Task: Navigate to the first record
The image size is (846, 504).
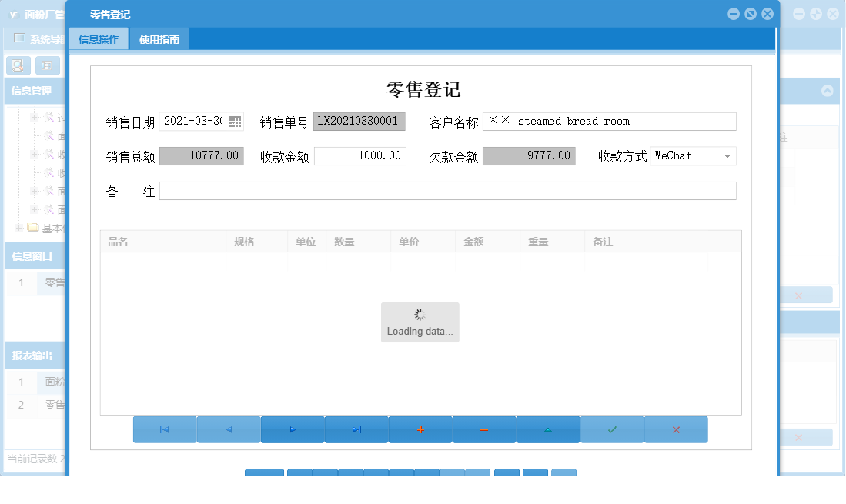Action: 164,429
